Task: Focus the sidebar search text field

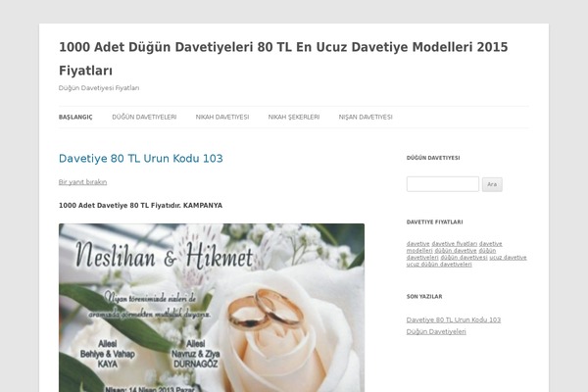Action: pos(443,184)
